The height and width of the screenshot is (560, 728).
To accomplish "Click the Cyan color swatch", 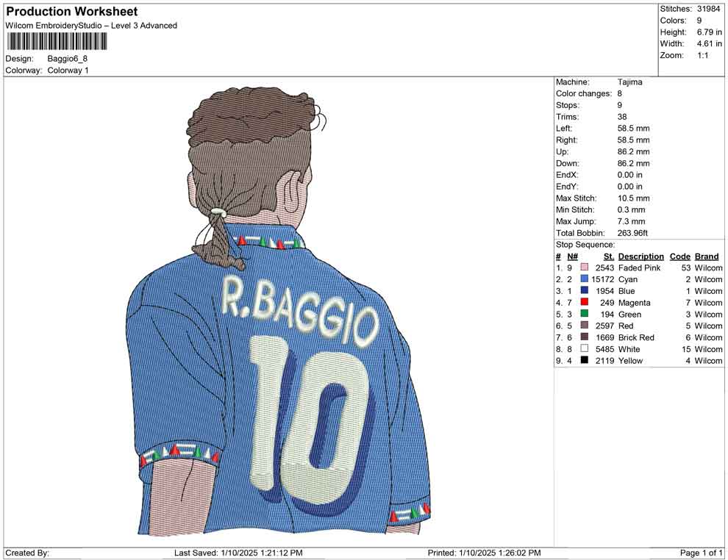I will click(x=585, y=279).
